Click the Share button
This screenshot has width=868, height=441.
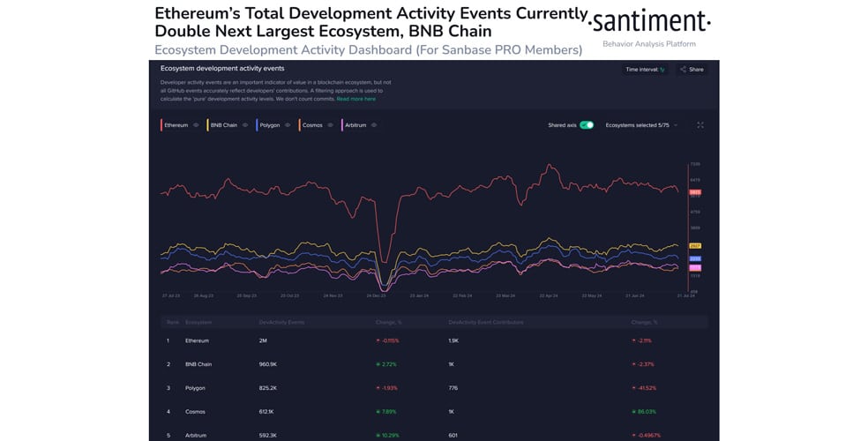[x=692, y=69]
